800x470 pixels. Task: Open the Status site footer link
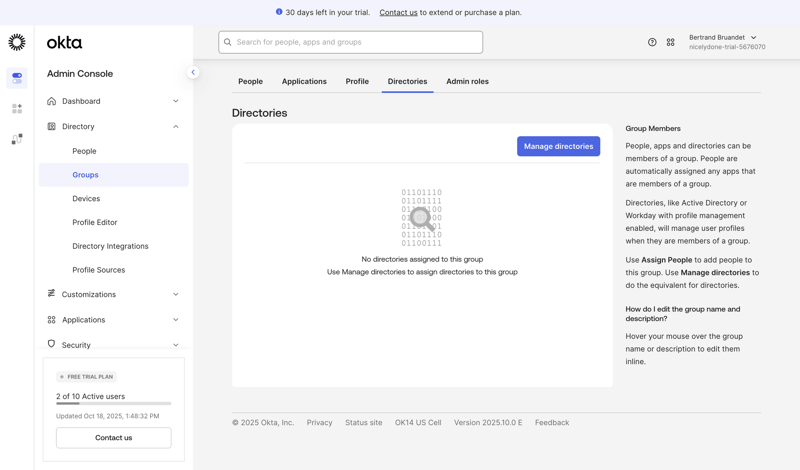363,423
